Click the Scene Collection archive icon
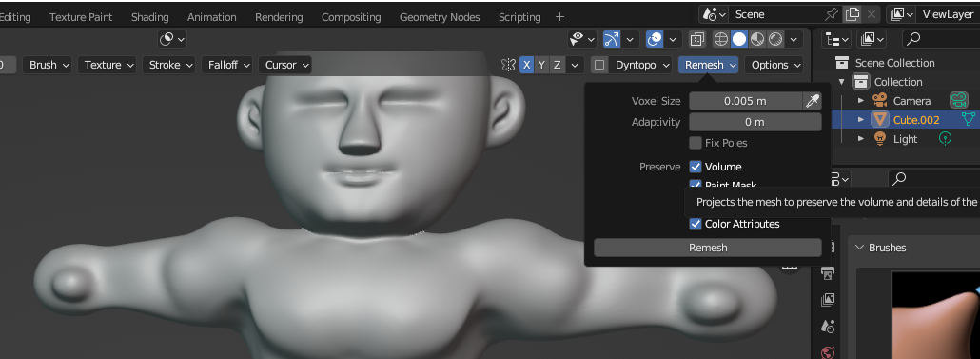The height and width of the screenshot is (359, 980). [x=842, y=63]
